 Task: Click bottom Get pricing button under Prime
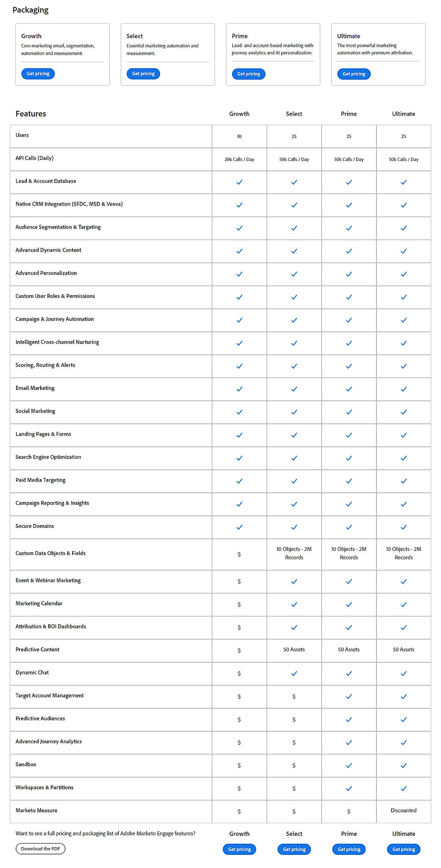pyautogui.click(x=349, y=849)
